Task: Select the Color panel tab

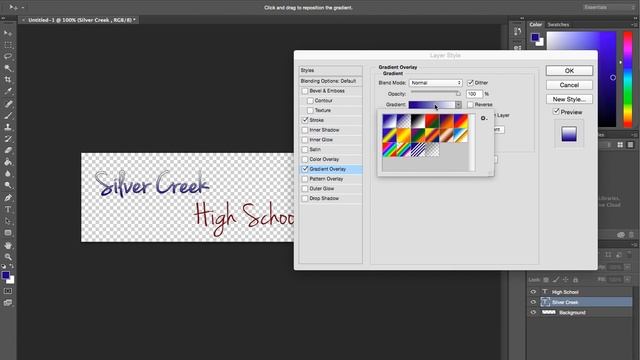Action: tap(536, 25)
